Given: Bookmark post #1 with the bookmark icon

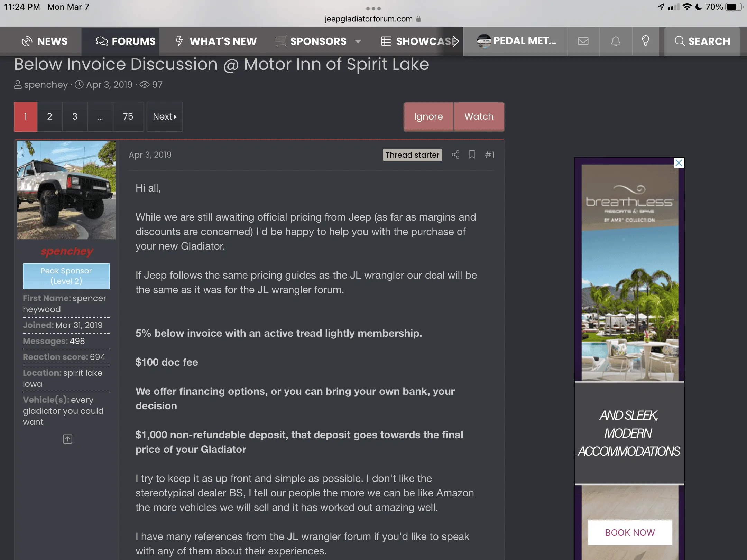Looking at the screenshot, I should pos(472,155).
